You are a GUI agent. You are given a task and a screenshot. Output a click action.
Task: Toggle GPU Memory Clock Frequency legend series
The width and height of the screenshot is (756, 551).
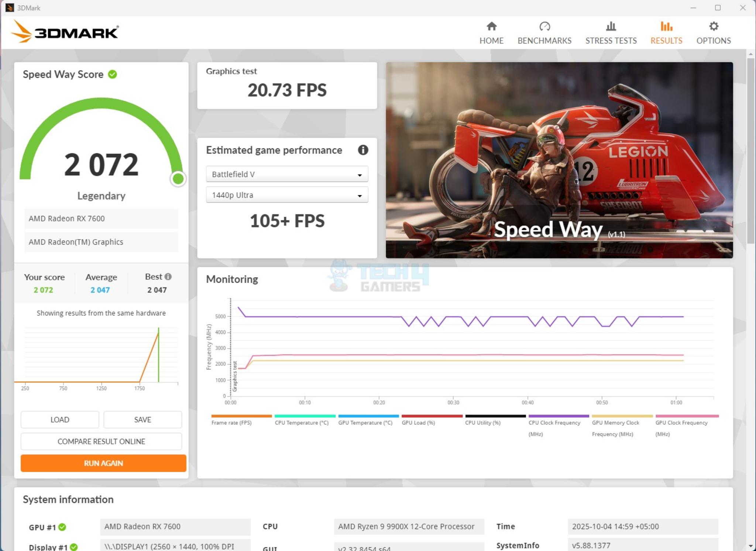[x=615, y=423]
